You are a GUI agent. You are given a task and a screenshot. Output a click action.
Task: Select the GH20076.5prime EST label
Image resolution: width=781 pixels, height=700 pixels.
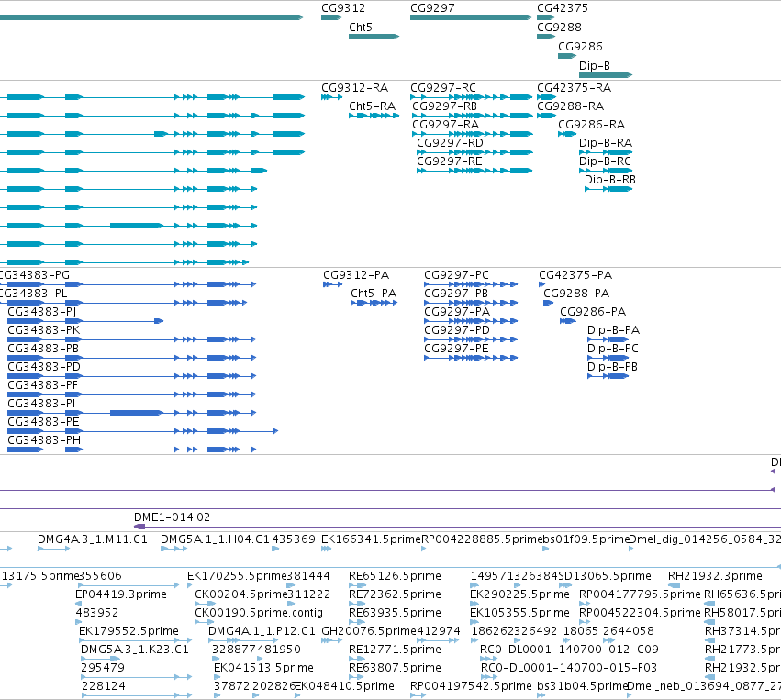tap(369, 631)
